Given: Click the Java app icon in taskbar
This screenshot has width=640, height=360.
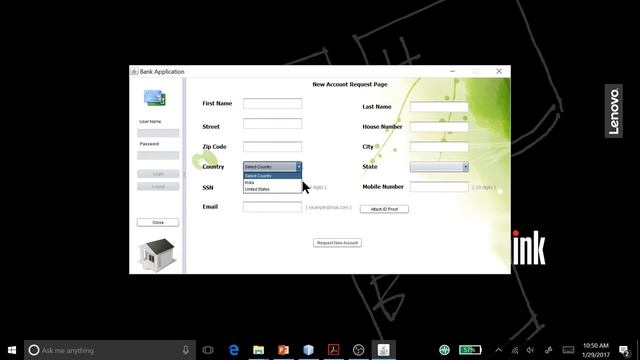Looking at the screenshot, I should coord(383,350).
